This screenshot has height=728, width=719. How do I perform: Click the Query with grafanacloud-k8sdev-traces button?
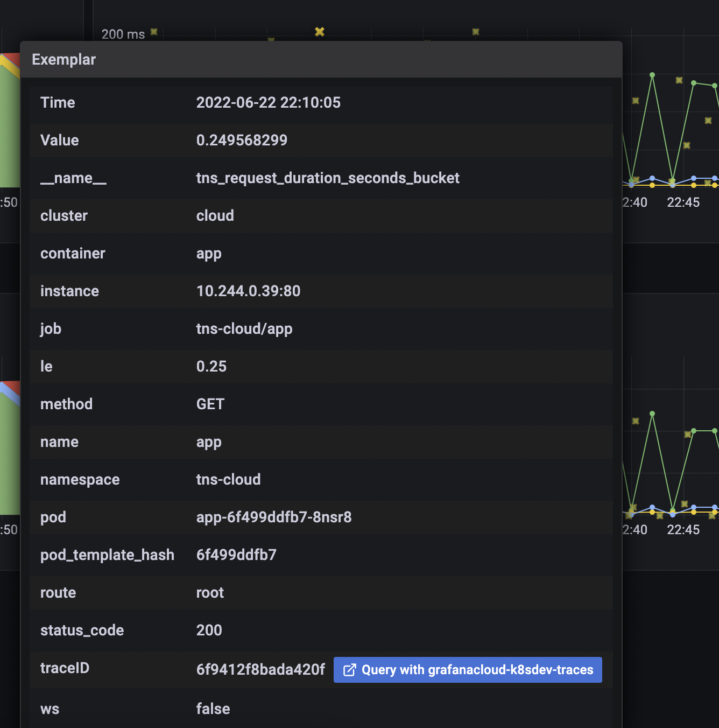pos(468,670)
